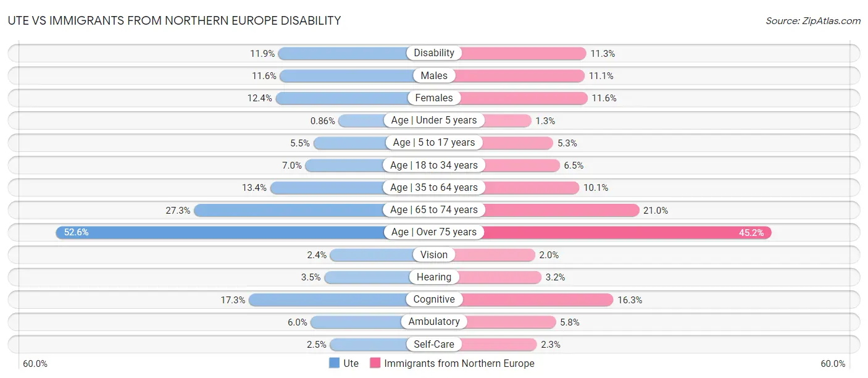The image size is (868, 378).
Task: Click the Vision category label
Action: pos(434,254)
